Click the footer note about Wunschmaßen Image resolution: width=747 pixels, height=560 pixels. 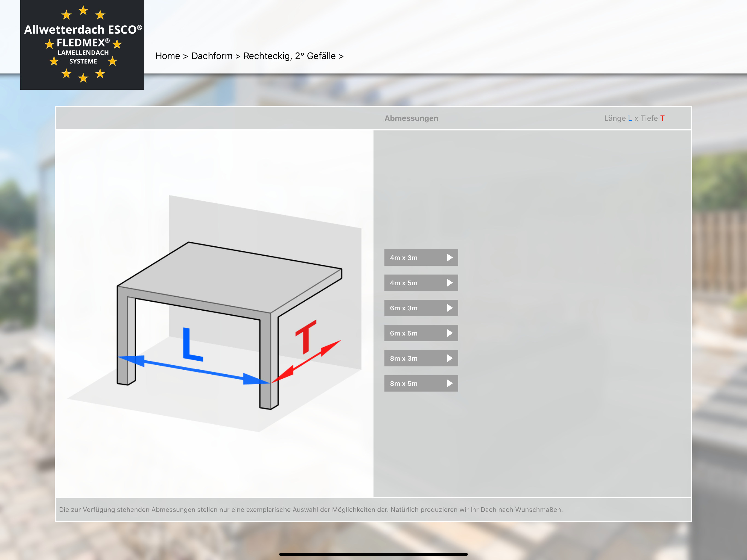pyautogui.click(x=311, y=510)
